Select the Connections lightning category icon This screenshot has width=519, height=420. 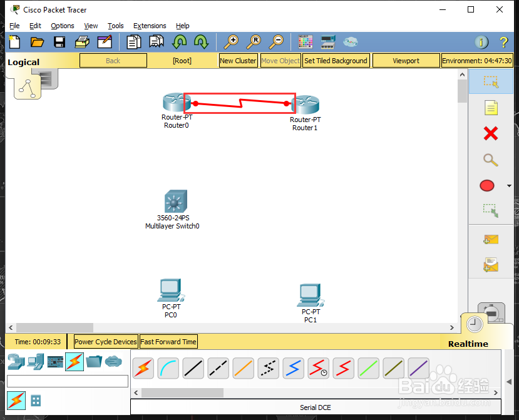(x=75, y=361)
